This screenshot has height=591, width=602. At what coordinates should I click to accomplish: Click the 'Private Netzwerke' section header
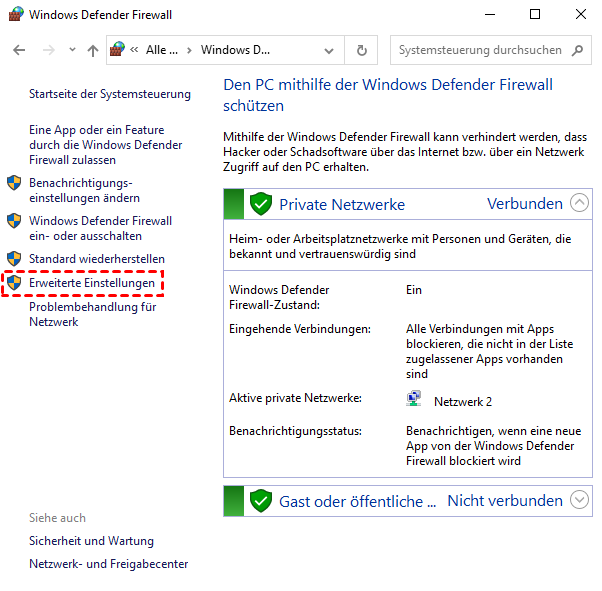tap(342, 204)
